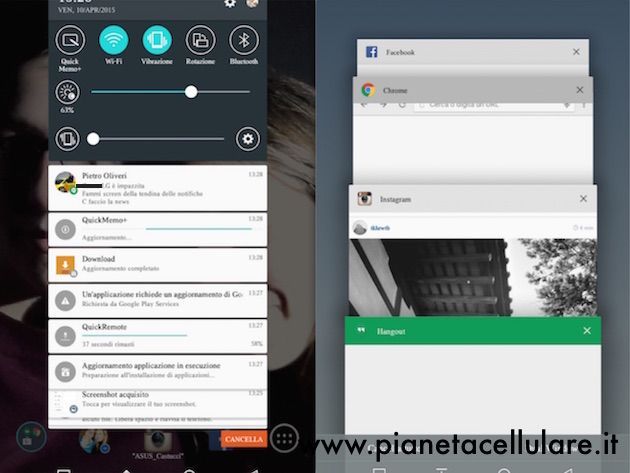Tap the auto-brightness 63% icon
630x473 pixels.
pyautogui.click(x=68, y=93)
